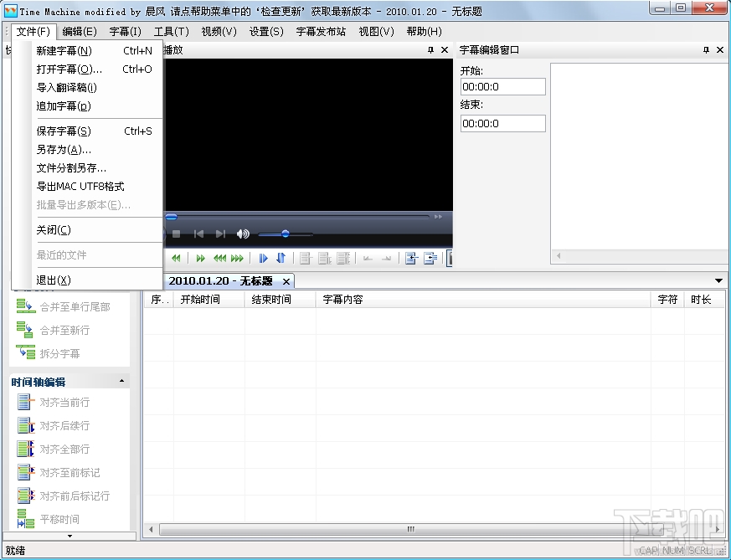Click the volume slider knob
The height and width of the screenshot is (560, 731).
coord(286,234)
